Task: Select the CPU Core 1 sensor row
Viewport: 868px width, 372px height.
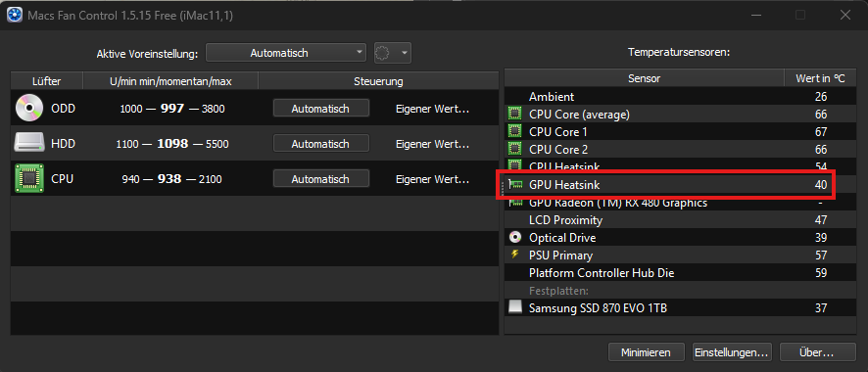Action: pyautogui.click(x=680, y=132)
